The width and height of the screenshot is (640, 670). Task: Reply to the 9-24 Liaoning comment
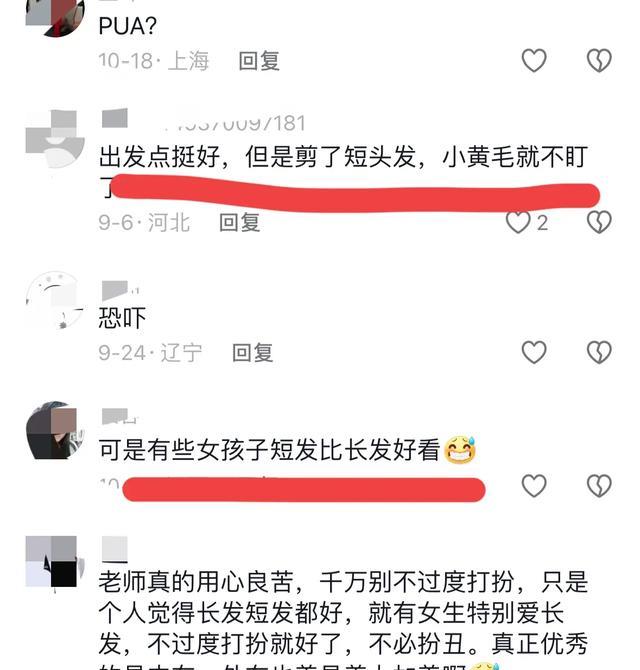click(252, 353)
